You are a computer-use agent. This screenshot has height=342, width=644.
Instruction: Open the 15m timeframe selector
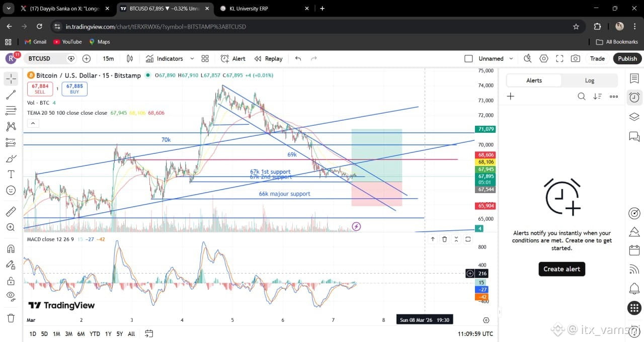[x=108, y=58]
